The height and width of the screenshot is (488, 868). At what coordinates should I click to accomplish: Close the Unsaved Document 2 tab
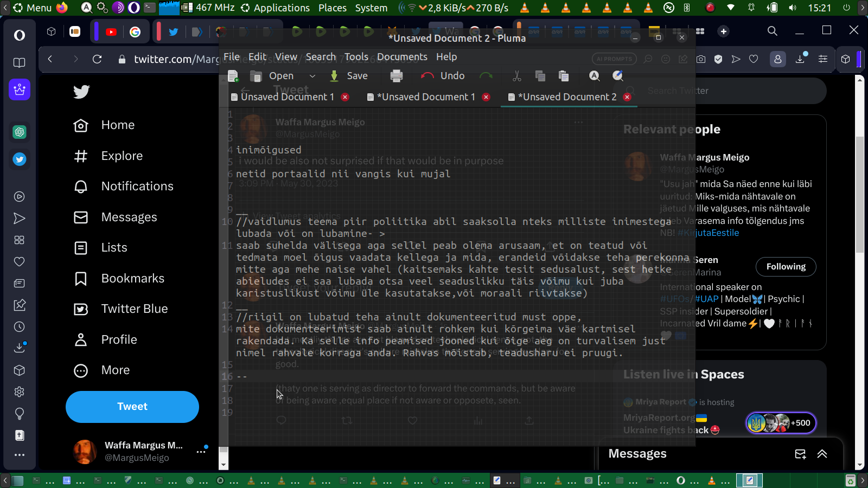627,97
